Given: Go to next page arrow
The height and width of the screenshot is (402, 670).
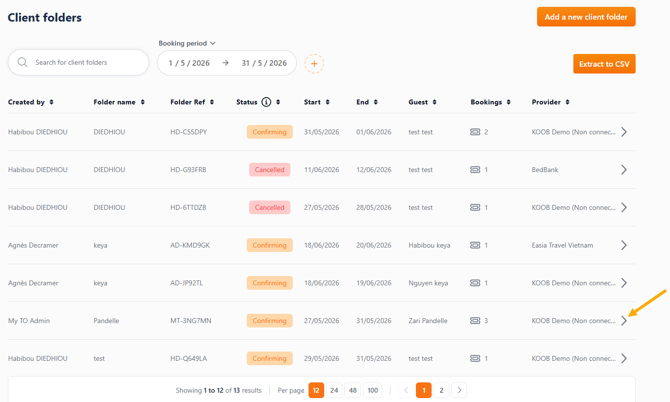Looking at the screenshot, I should click(x=459, y=390).
